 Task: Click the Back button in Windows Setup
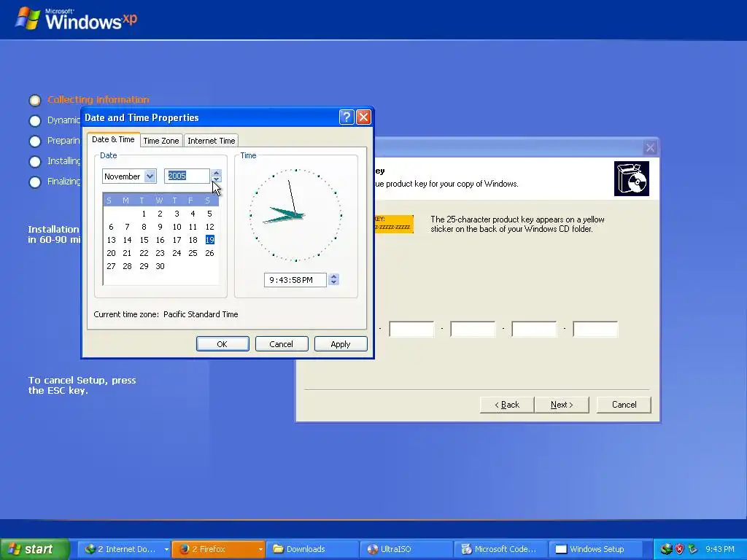point(507,405)
